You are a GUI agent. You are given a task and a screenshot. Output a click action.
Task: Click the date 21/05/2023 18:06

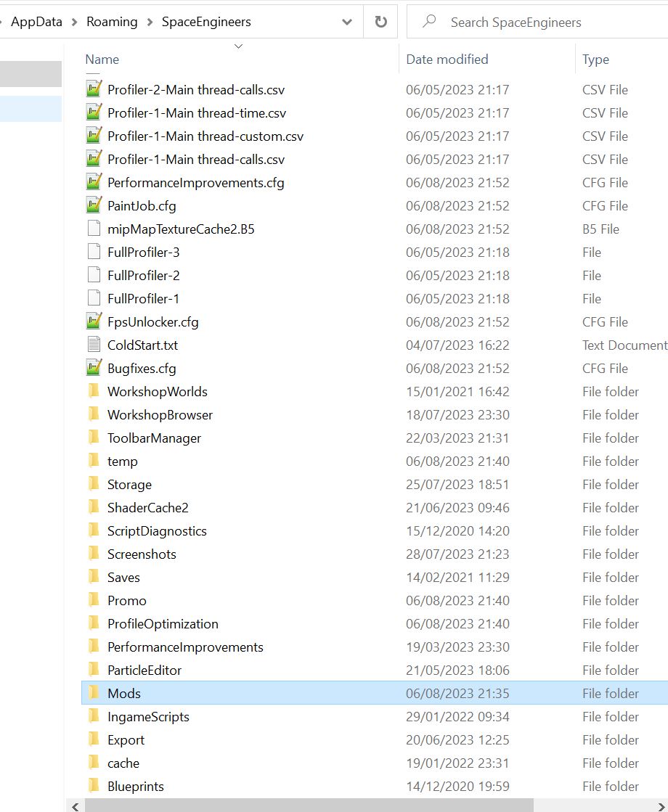(x=457, y=670)
